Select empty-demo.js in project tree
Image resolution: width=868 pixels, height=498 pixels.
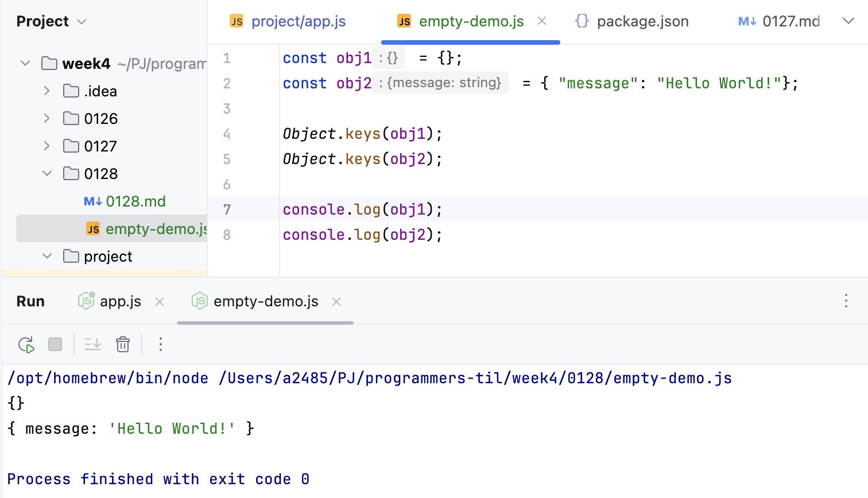tap(112, 229)
